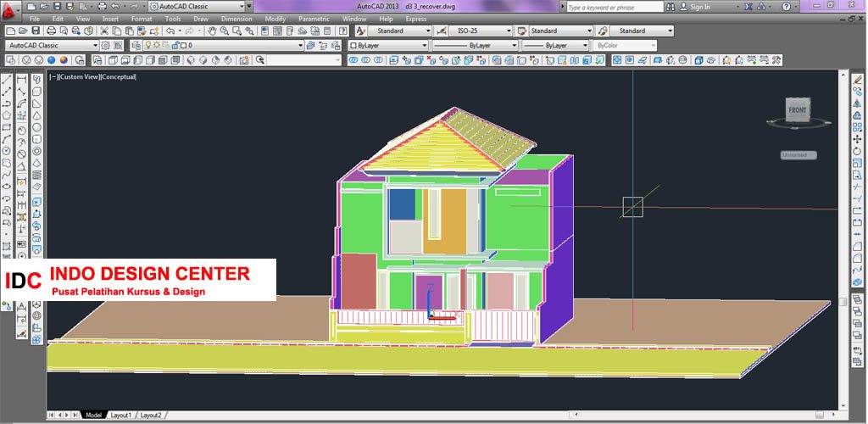Create a Sphere solid
Screen dimensions: 868x424
(36, 127)
